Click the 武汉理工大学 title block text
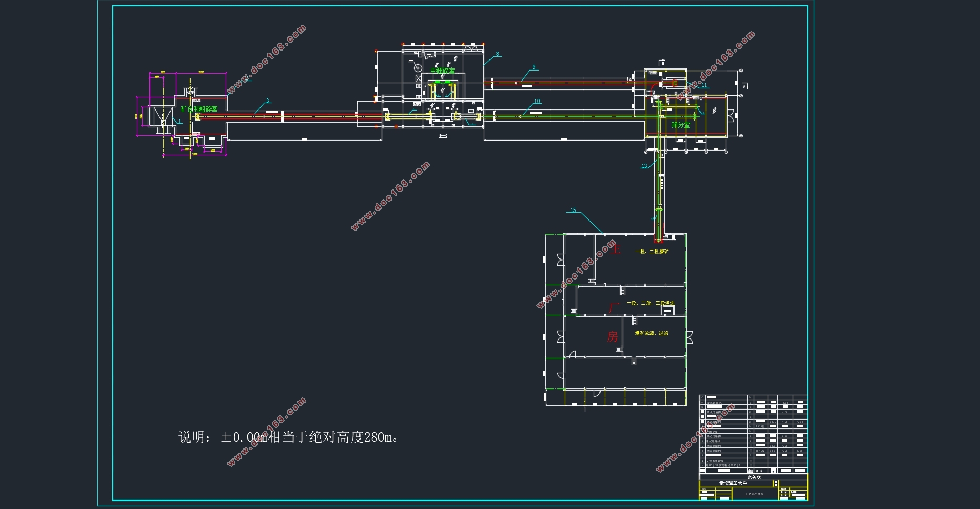Viewport: 980px width, 509px height. (x=733, y=483)
